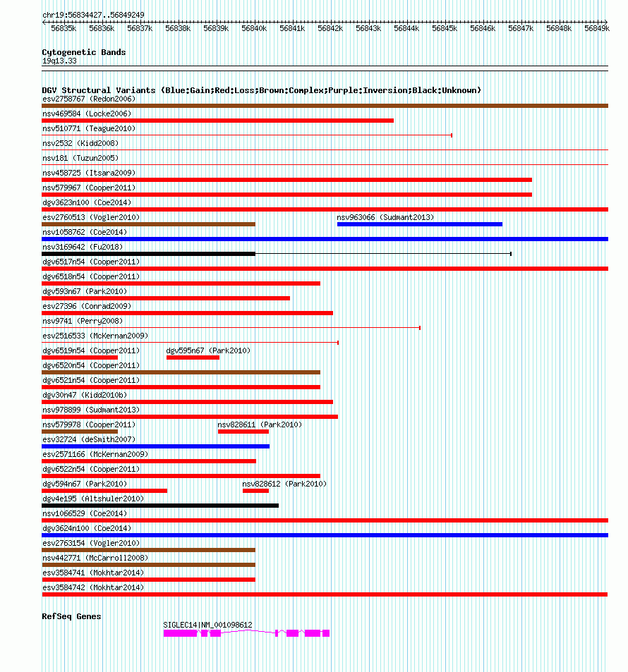This screenshot has height=672, width=628.
Task: Click esv3584741 (Mokhtar2014) label
Action: click(x=93, y=573)
